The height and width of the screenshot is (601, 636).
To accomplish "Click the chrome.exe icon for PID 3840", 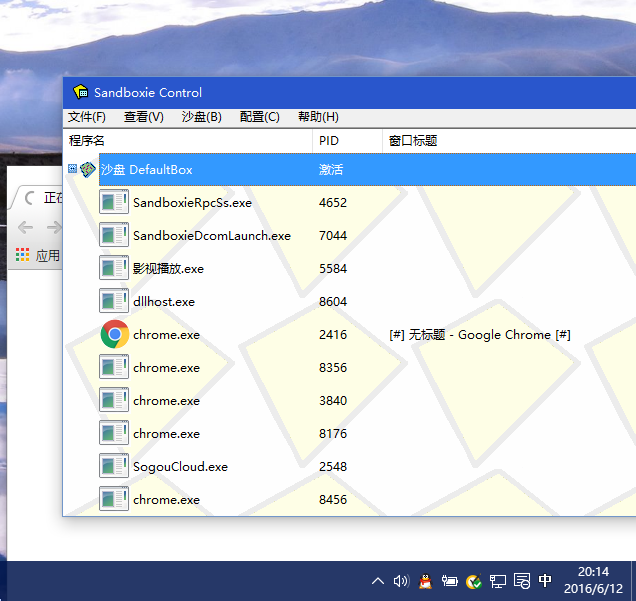I will [x=114, y=399].
